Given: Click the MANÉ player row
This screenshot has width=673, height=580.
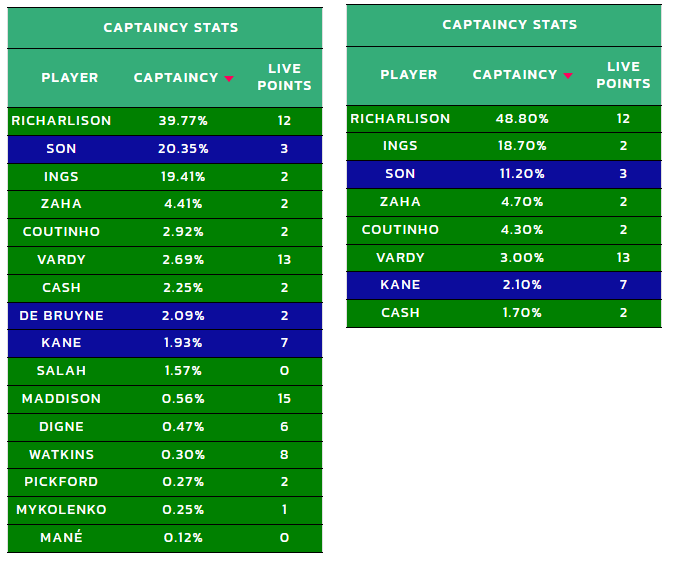Looking at the screenshot, I should tap(165, 538).
